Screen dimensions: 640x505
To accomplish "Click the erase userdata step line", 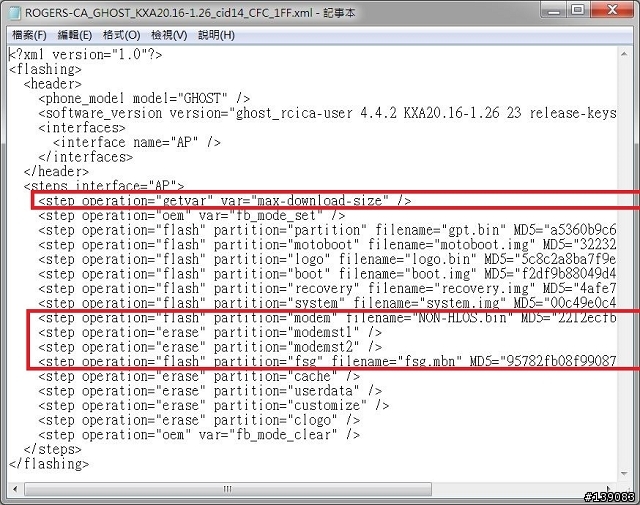I will (210, 391).
